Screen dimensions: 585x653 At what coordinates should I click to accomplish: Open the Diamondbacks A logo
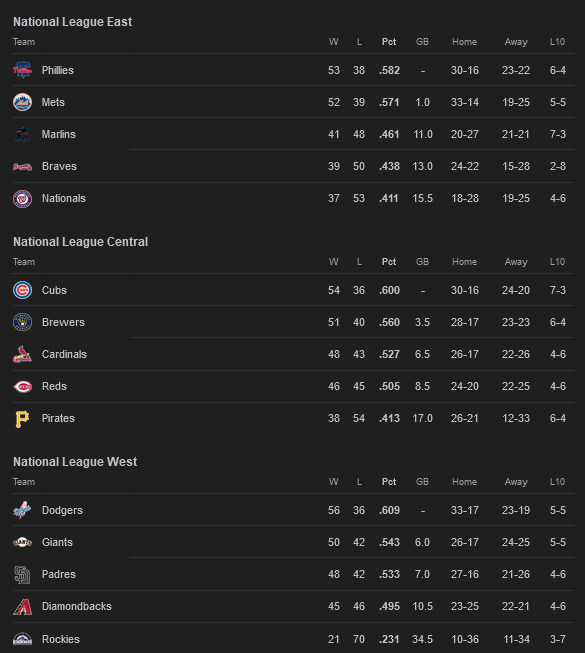coord(22,607)
